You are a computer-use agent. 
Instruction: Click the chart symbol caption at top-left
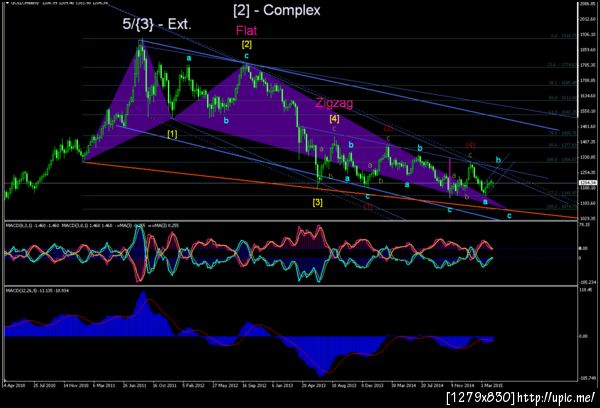(57, 2)
